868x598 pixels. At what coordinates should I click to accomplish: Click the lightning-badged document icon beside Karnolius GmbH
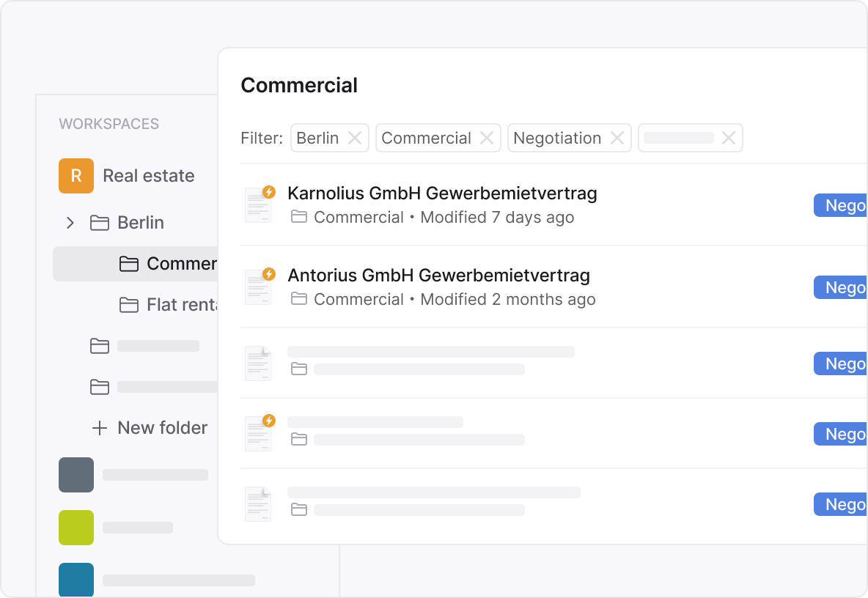click(x=258, y=205)
